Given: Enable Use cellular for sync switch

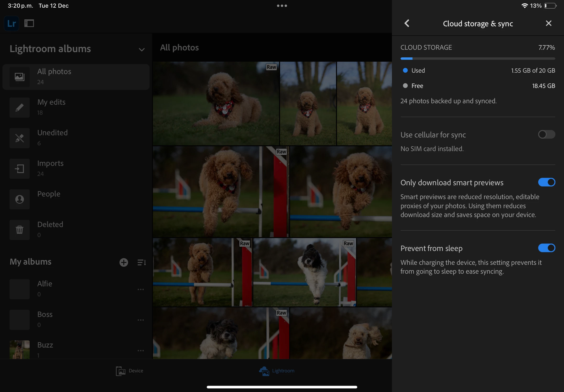Looking at the screenshot, I should tap(546, 134).
